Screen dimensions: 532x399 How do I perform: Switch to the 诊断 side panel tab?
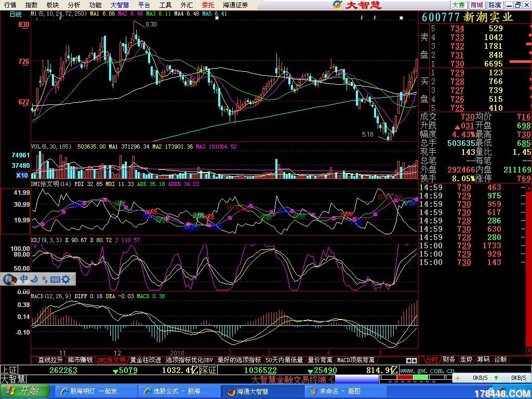pyautogui.click(x=500, y=360)
